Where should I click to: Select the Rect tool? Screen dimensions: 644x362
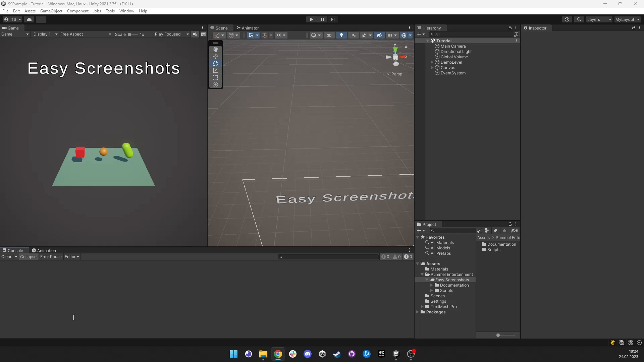coord(216,77)
